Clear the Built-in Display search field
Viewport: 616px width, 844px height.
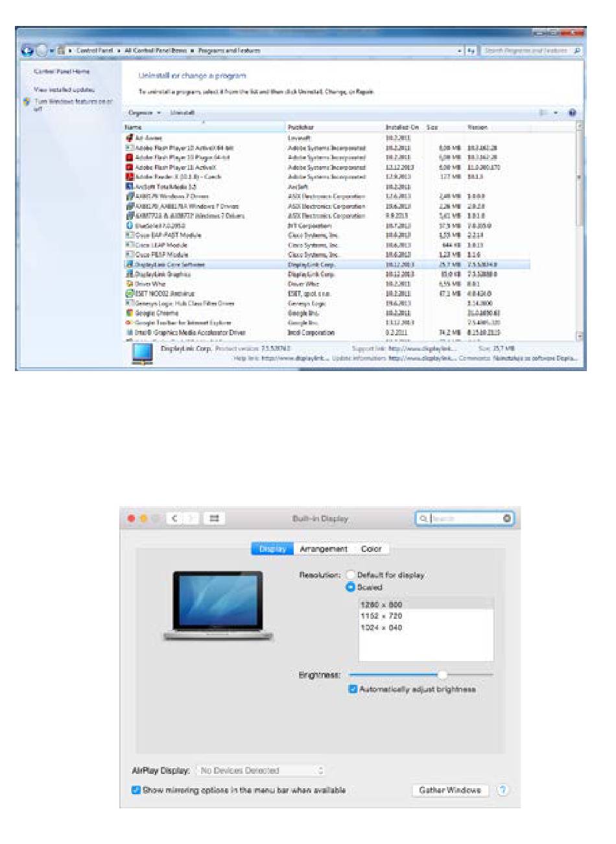pyautogui.click(x=507, y=518)
